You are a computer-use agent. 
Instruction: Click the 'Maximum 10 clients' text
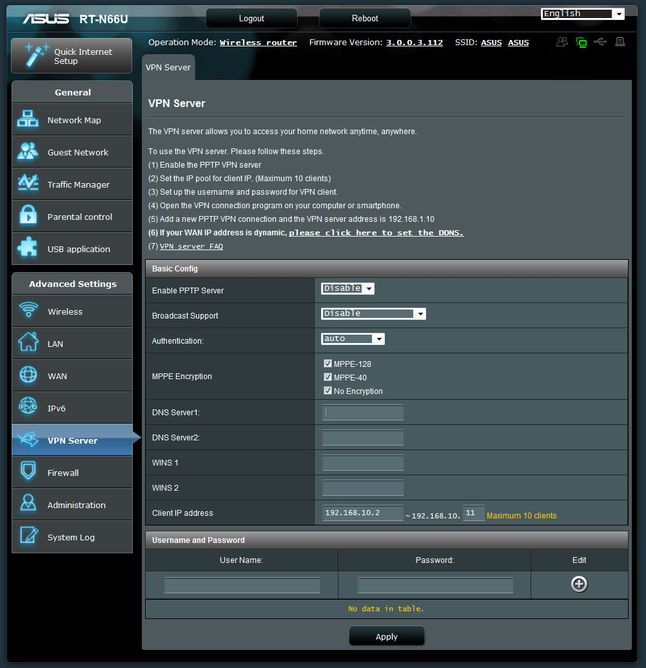522,515
